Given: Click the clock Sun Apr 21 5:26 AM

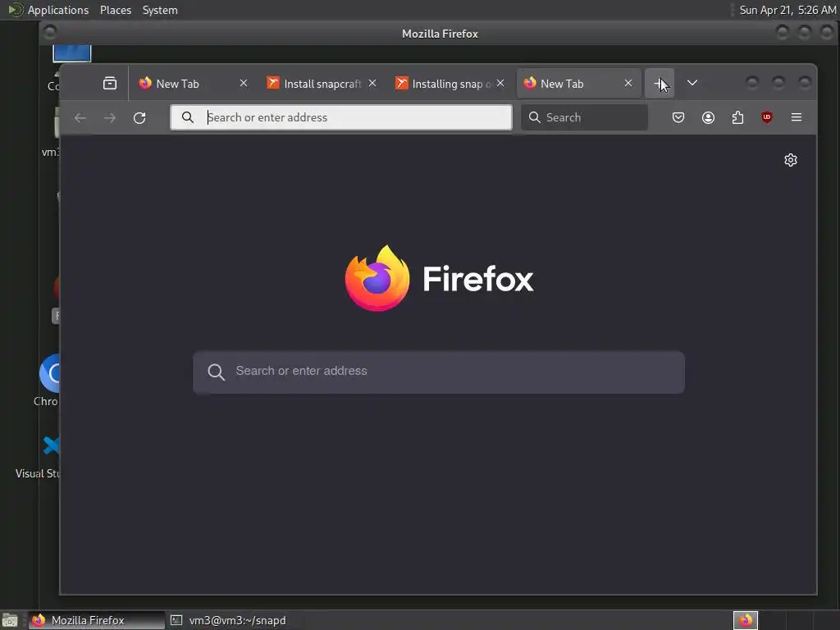Looking at the screenshot, I should pos(787,10).
